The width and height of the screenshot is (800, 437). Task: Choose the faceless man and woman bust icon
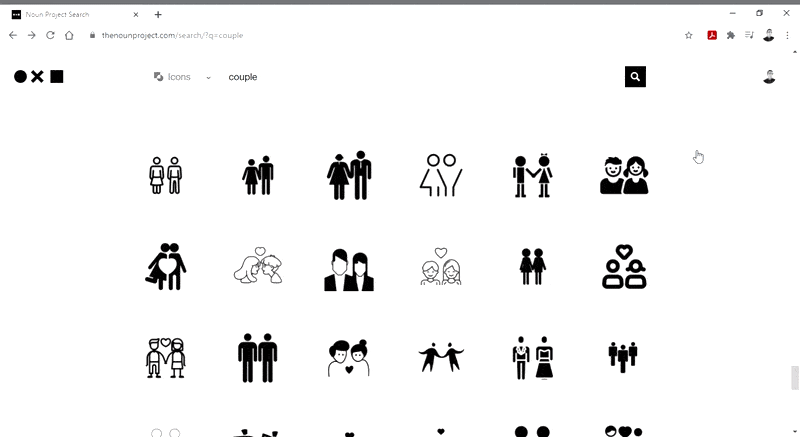349,270
